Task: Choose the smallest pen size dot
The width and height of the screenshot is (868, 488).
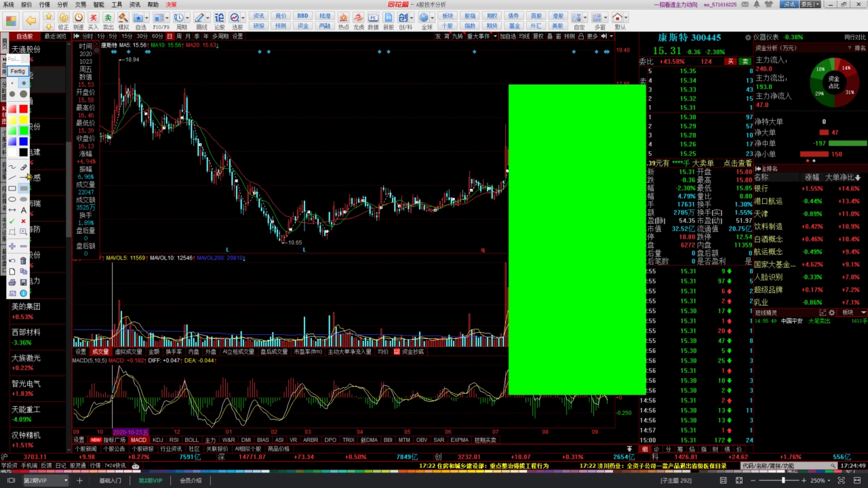Action: click(12, 83)
